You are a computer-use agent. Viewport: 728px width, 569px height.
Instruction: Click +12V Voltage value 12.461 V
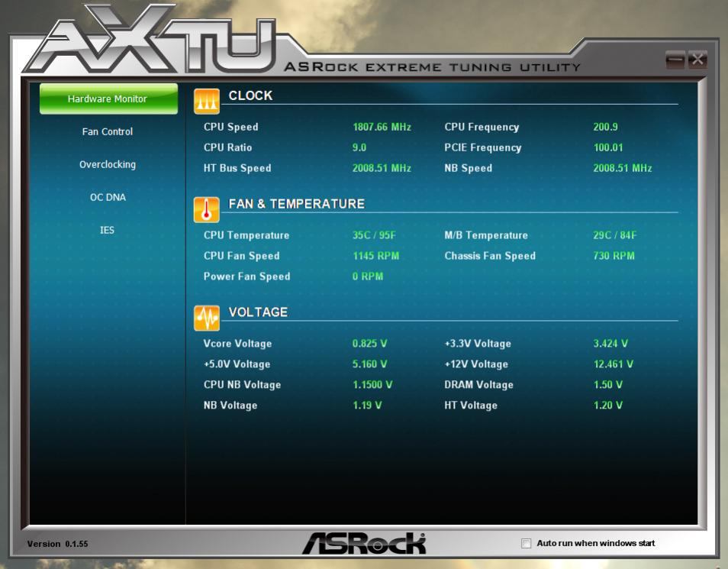coord(614,364)
